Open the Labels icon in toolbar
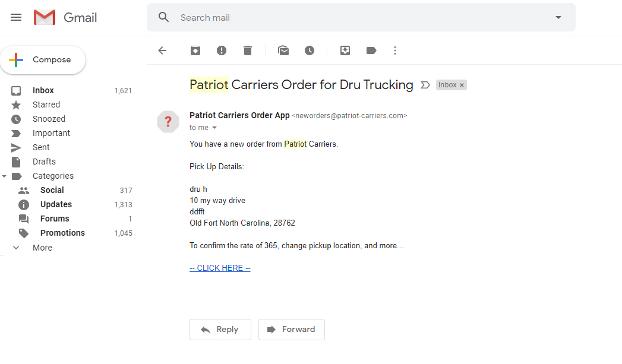The height and width of the screenshot is (364, 622). click(x=371, y=50)
